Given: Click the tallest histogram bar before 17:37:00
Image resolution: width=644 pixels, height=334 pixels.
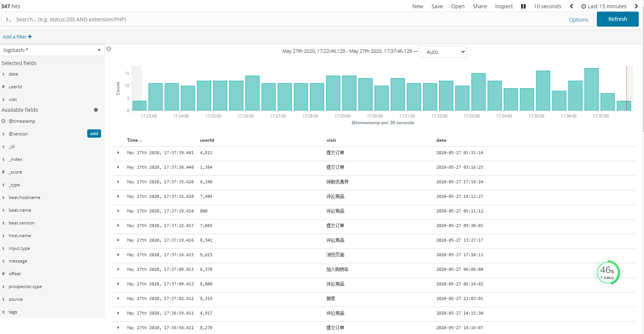Looking at the screenshot, I should click(x=592, y=89).
